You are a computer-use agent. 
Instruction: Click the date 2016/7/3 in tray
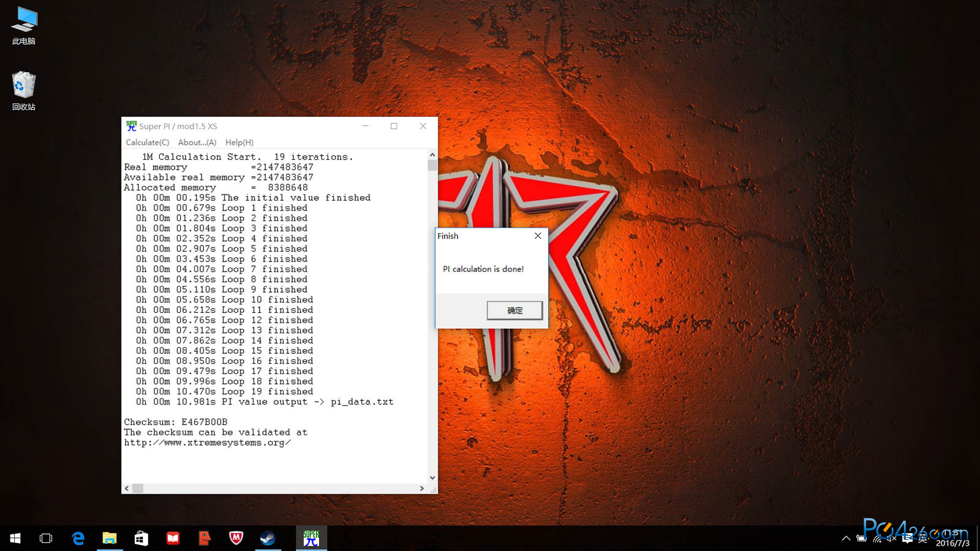click(x=952, y=543)
